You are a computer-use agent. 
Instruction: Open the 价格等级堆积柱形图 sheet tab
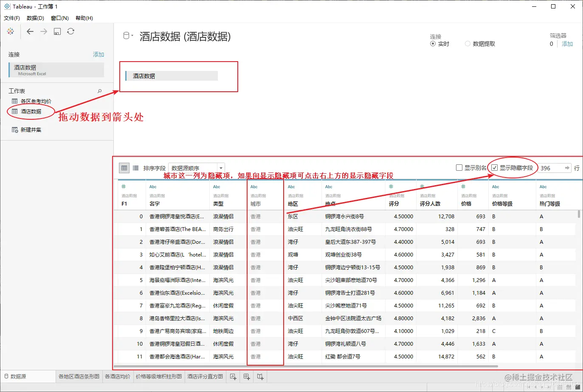(x=159, y=377)
